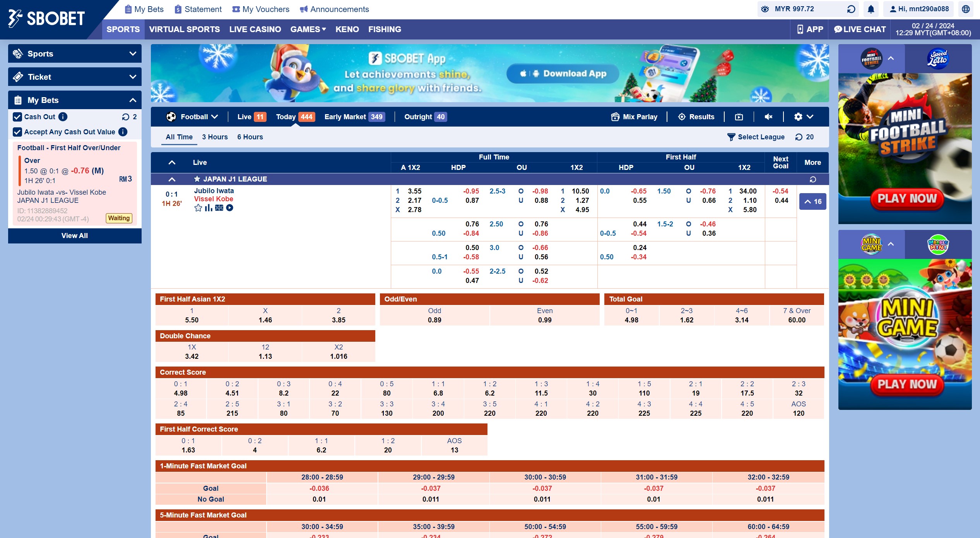Screen dimensions: 980x538
Task: Open KENO section
Action: click(347, 29)
